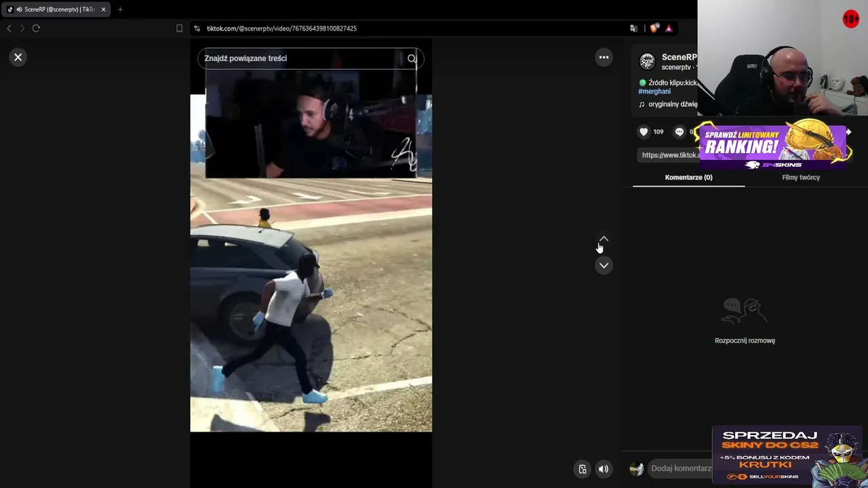Toggle the picture-in-picture mini player

point(582,469)
